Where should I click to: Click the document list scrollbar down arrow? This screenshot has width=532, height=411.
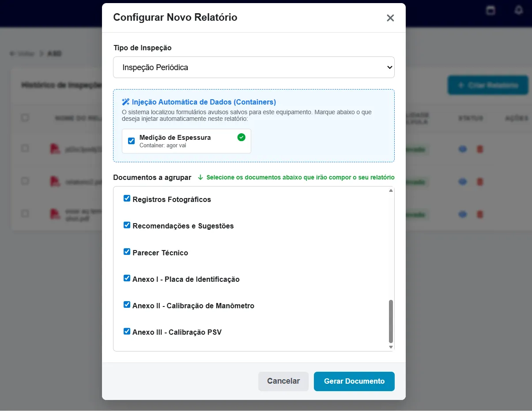pyautogui.click(x=391, y=347)
